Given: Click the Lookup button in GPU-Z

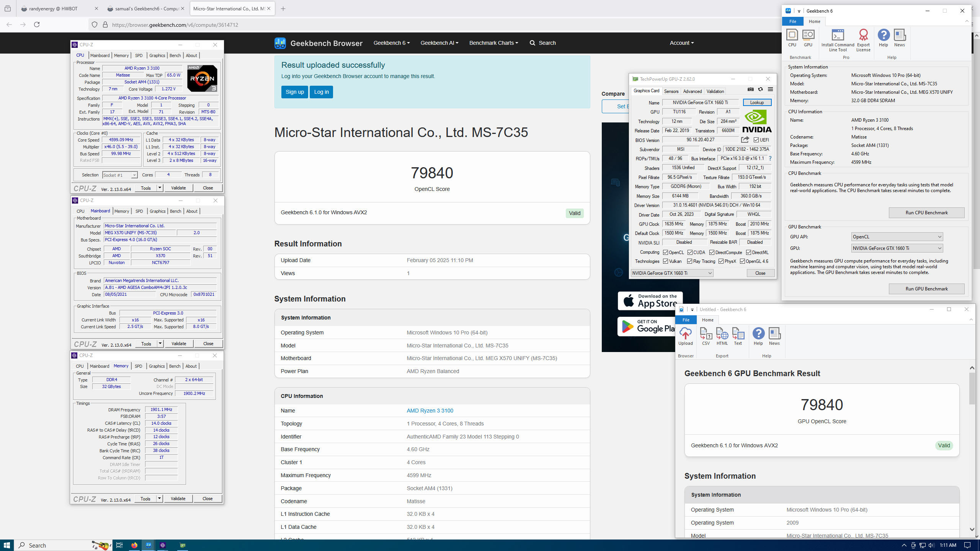Looking at the screenshot, I should click(x=757, y=103).
